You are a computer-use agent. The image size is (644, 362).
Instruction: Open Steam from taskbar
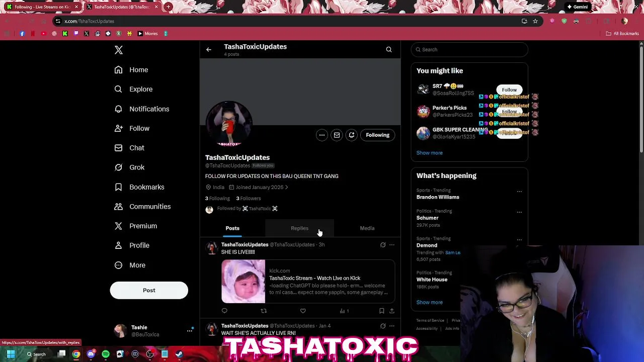click(179, 354)
